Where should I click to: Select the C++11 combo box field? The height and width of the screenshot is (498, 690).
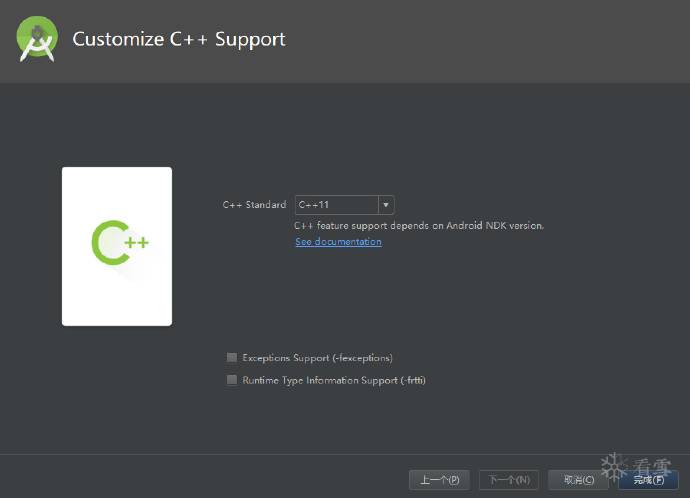pyautogui.click(x=344, y=205)
